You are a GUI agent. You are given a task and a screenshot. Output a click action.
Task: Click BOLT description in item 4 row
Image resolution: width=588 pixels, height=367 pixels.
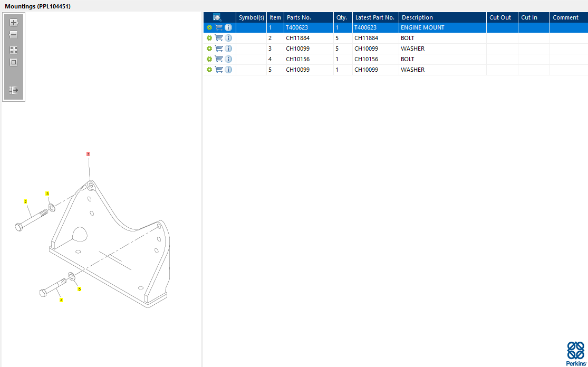pos(442,59)
